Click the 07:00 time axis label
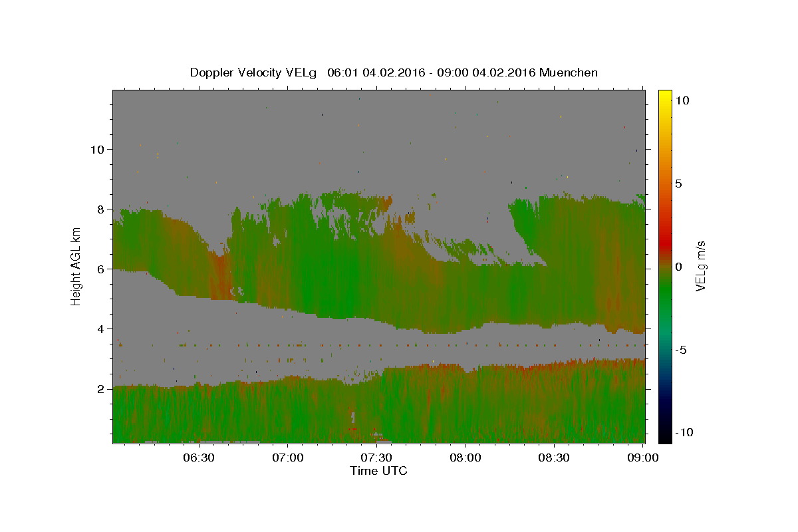 [x=288, y=458]
